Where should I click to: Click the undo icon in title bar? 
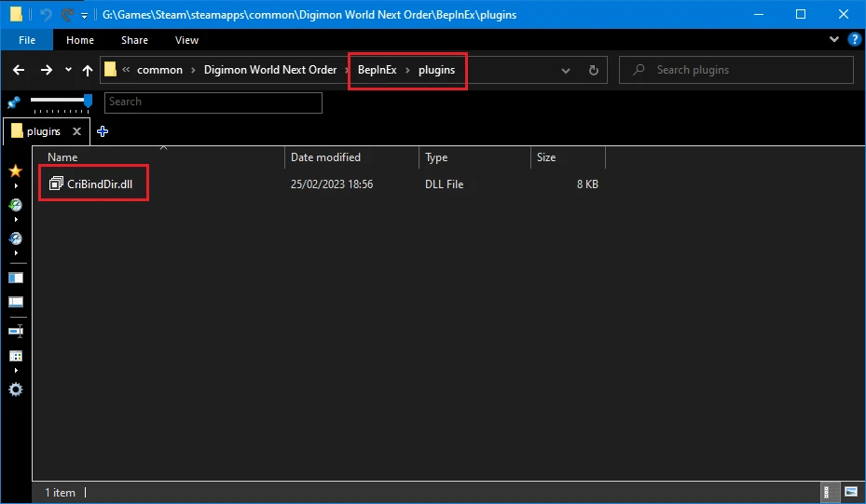(x=46, y=15)
